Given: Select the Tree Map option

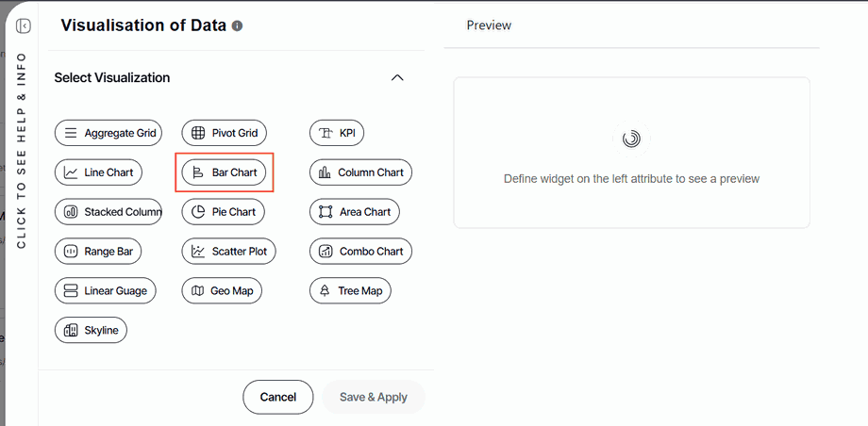Looking at the screenshot, I should tap(350, 291).
